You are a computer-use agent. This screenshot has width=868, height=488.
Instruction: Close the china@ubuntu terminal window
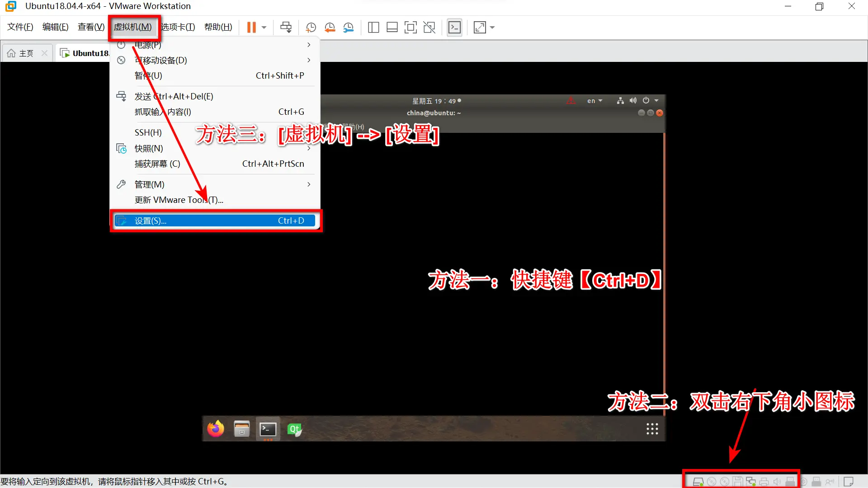(x=660, y=113)
